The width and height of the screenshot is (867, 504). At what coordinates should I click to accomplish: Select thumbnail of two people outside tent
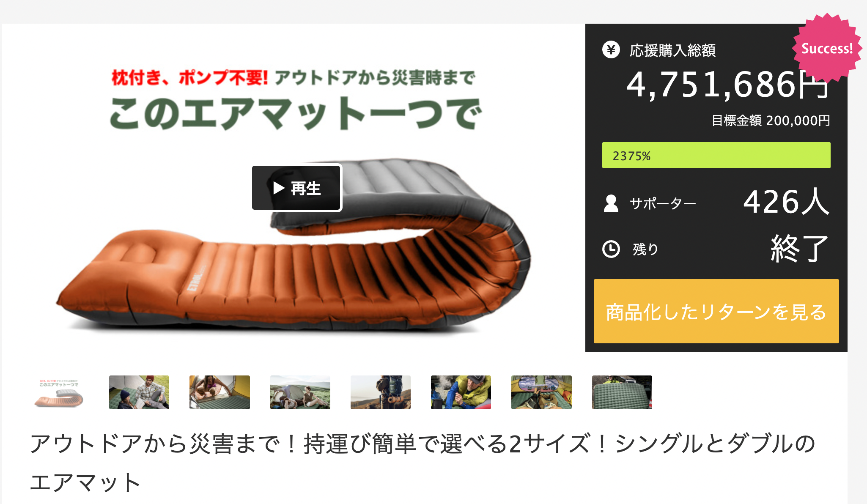tap(300, 392)
